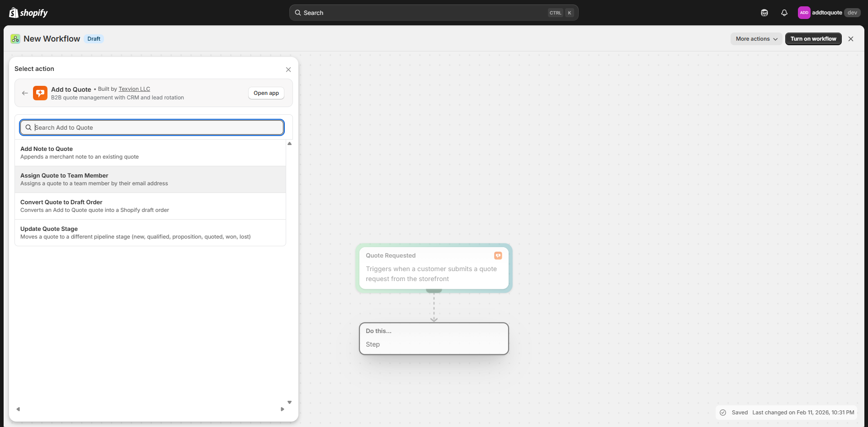Click the Saved checkmark icon in the status bar
This screenshot has width=868, height=427.
pos(723,412)
